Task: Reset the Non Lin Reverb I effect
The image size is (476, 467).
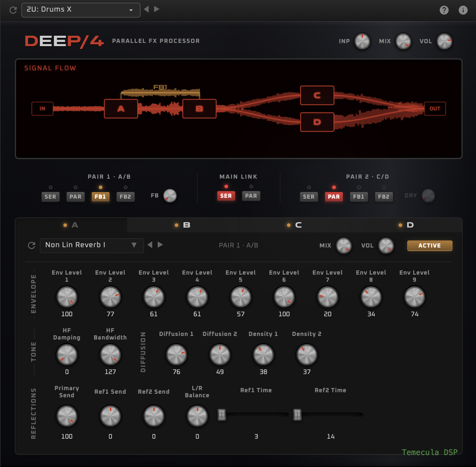Action: point(32,245)
